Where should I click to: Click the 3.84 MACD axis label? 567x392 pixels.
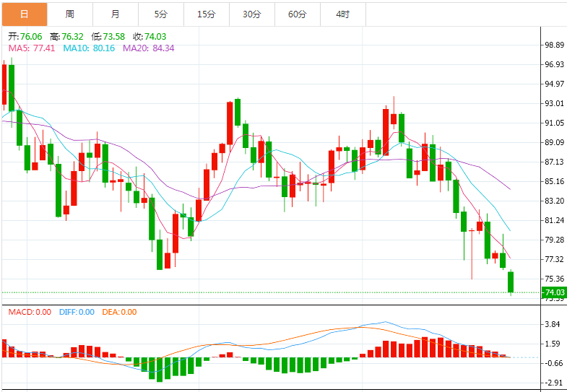[x=553, y=324]
